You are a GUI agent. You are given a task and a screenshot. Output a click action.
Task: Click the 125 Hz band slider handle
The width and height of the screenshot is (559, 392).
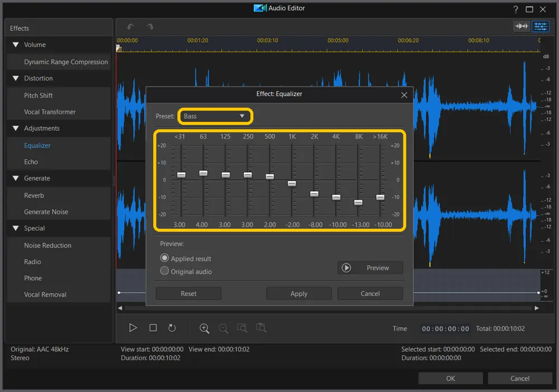(226, 175)
